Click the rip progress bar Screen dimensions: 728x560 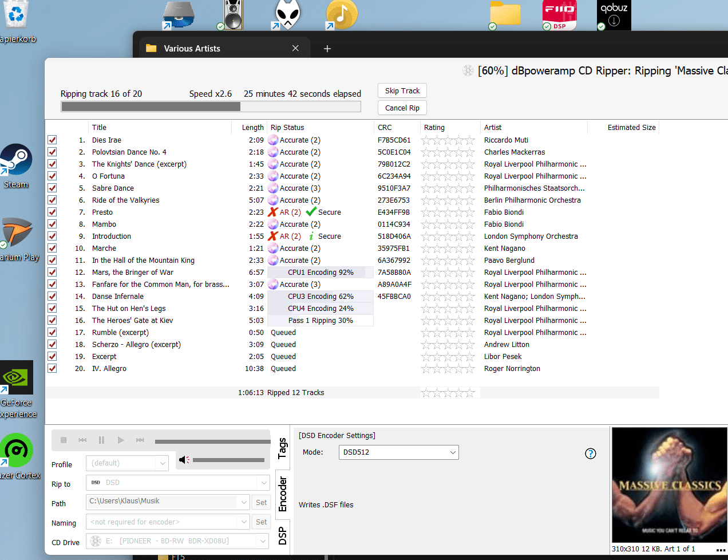(211, 107)
